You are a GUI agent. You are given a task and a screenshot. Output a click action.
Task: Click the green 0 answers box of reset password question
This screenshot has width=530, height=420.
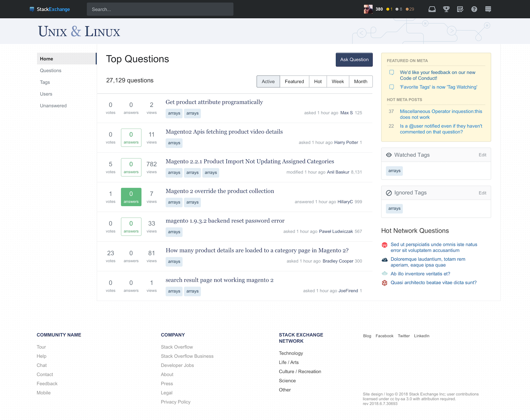coord(131,226)
